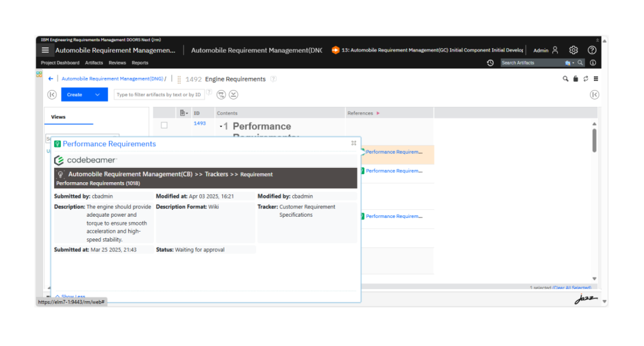644x346 pixels.
Task: Collapse the right sidebar with the arrow button
Action: [x=595, y=95]
